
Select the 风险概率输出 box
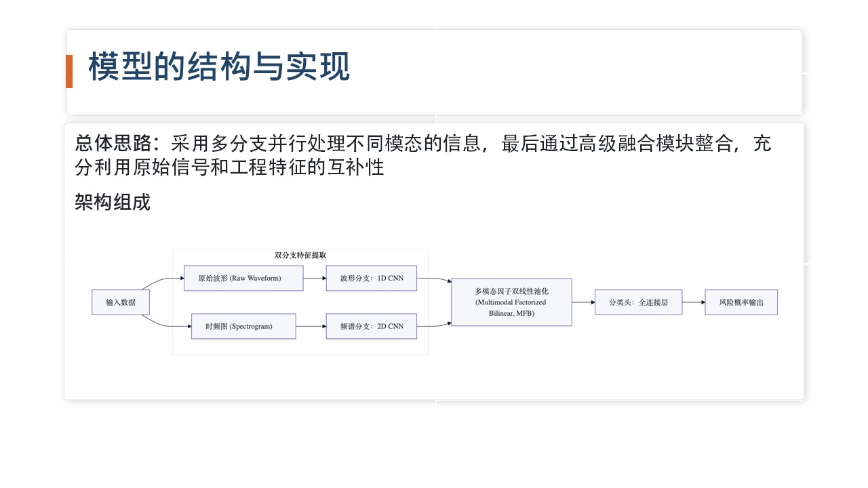(741, 302)
